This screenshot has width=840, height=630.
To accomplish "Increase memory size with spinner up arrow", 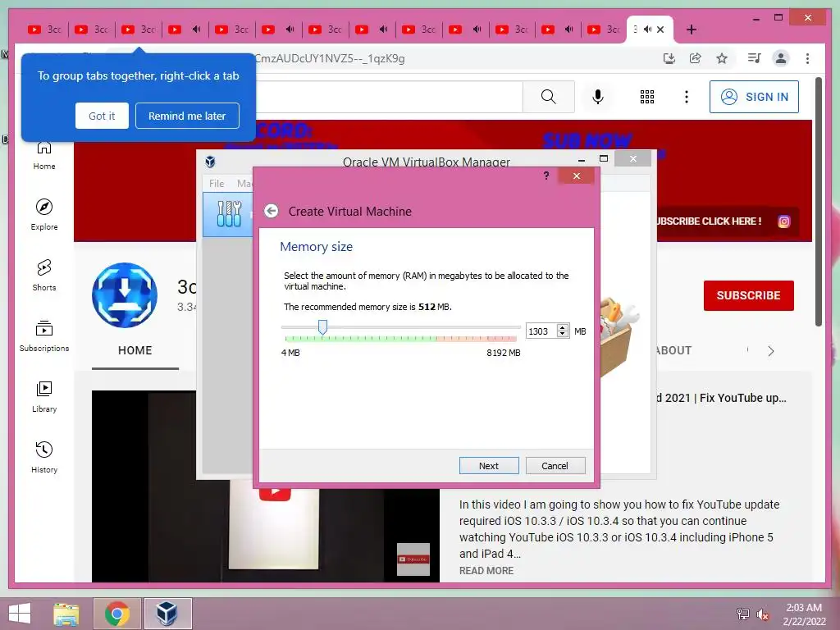I will (x=563, y=327).
